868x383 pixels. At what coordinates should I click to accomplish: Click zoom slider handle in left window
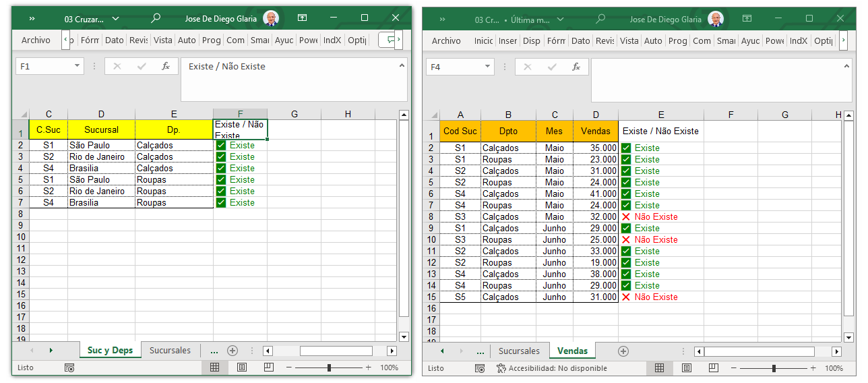coord(329,367)
